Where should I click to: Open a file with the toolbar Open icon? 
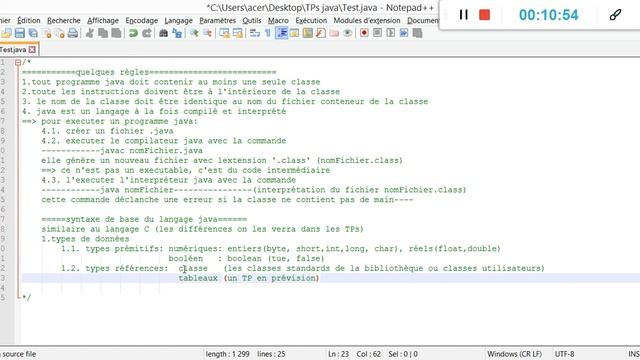(7, 33)
